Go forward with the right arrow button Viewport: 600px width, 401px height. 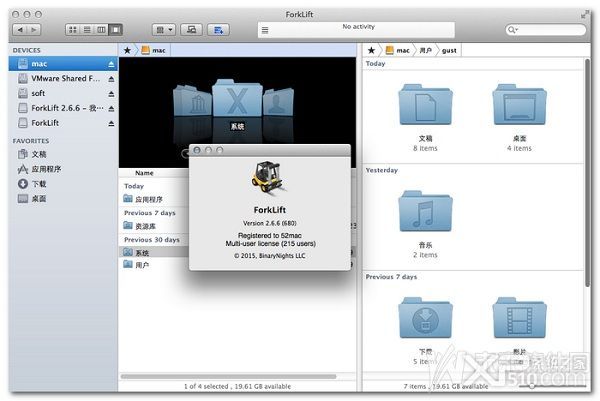coord(34,29)
